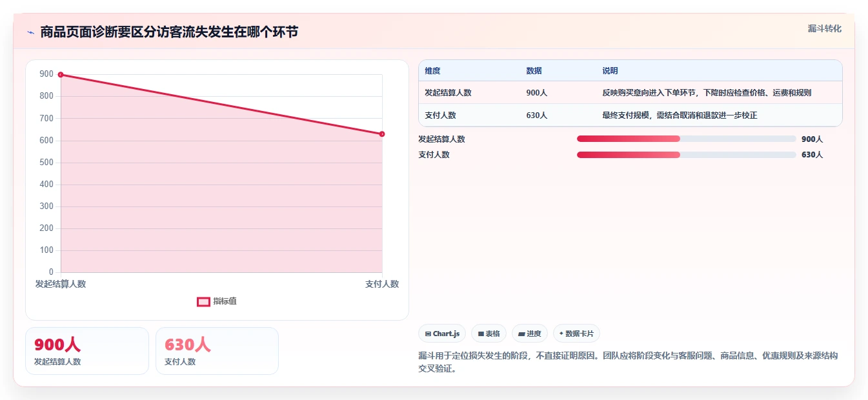This screenshot has width=868, height=400.
Task: Click the chart data point at 630
Action: pos(382,134)
